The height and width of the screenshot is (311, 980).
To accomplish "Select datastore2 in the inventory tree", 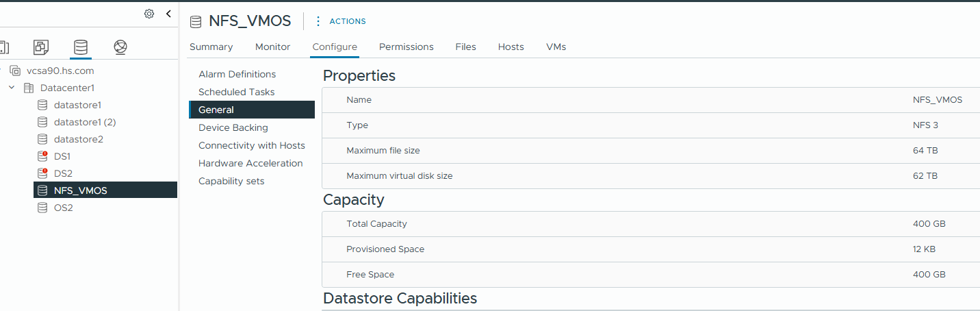I will point(79,139).
